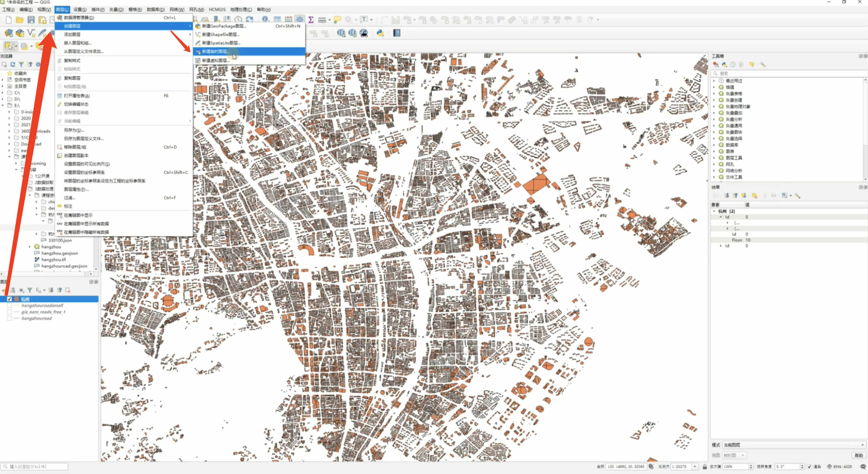The width and height of the screenshot is (868, 474).
Task: Click the 杭州 layer color swatch
Action: pos(16,299)
